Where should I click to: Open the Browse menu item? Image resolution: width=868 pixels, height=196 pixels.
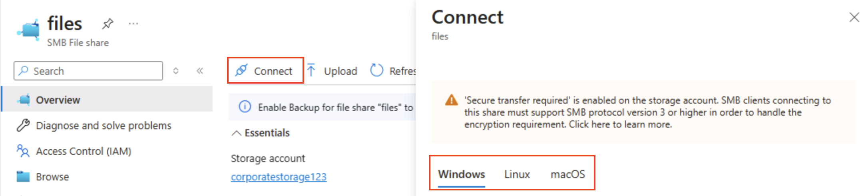pyautogui.click(x=52, y=177)
